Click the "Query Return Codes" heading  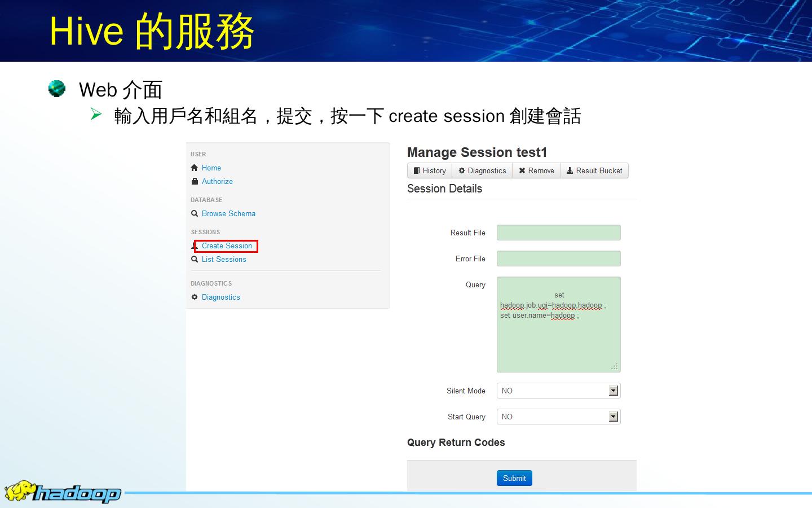coord(456,443)
